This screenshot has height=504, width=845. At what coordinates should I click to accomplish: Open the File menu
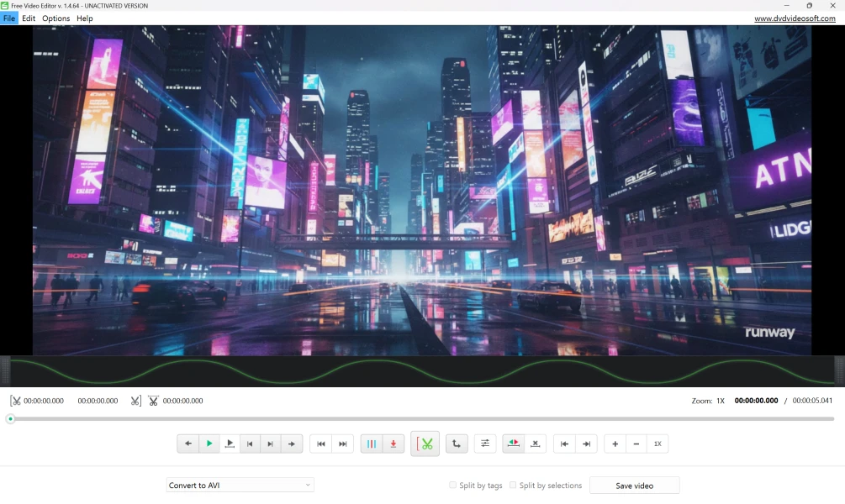click(9, 18)
